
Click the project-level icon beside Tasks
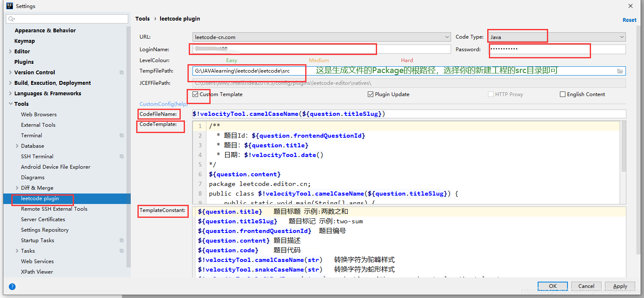coord(121,251)
